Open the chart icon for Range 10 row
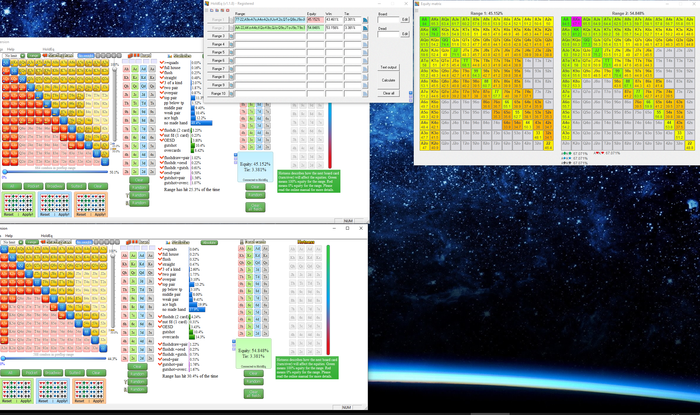Viewport: 700px width, 415px height. pyautogui.click(x=365, y=94)
